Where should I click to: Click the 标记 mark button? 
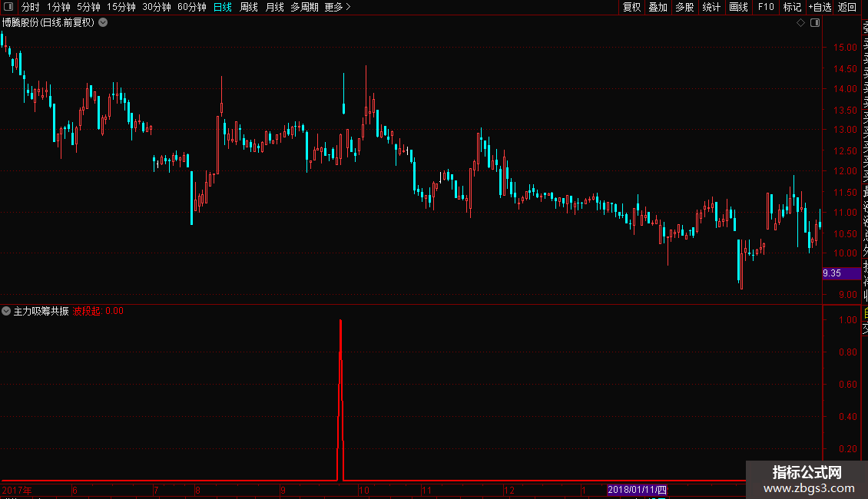coord(792,7)
